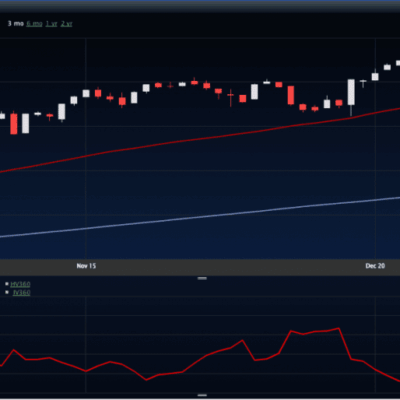Open the IV360 series link
400x400 pixels.
click(x=21, y=293)
